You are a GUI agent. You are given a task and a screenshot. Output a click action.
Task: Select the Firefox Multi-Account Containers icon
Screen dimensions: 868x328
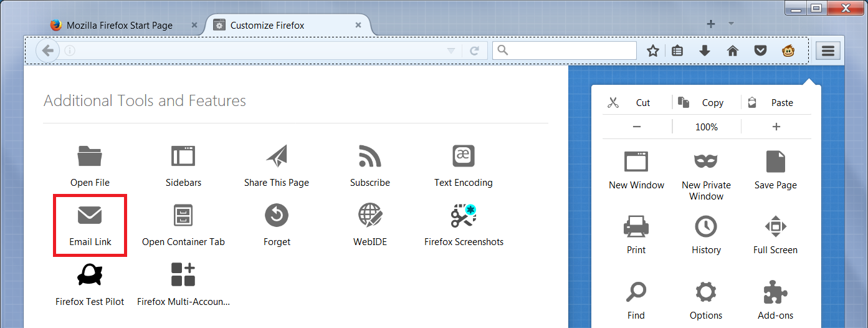(183, 274)
